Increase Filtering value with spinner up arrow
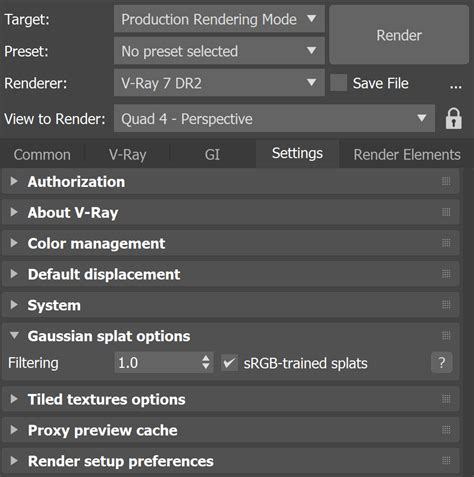The image size is (474, 477). [x=206, y=358]
